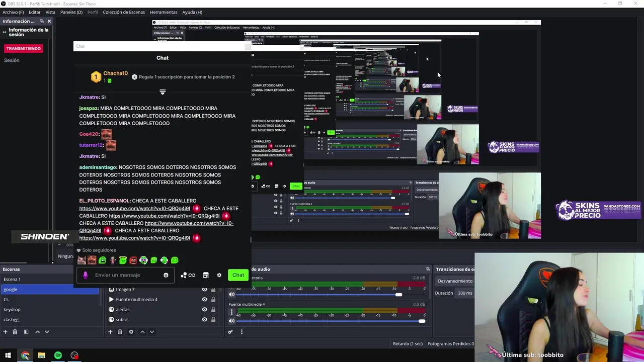Hide the Fuente multimedia 4 source

tap(204, 299)
